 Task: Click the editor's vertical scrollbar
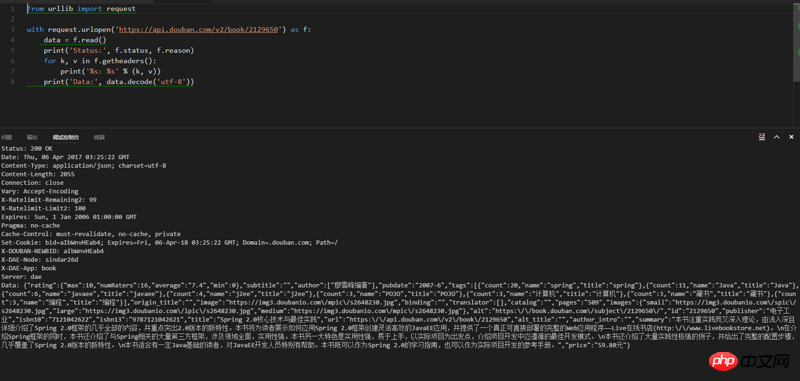[796, 43]
